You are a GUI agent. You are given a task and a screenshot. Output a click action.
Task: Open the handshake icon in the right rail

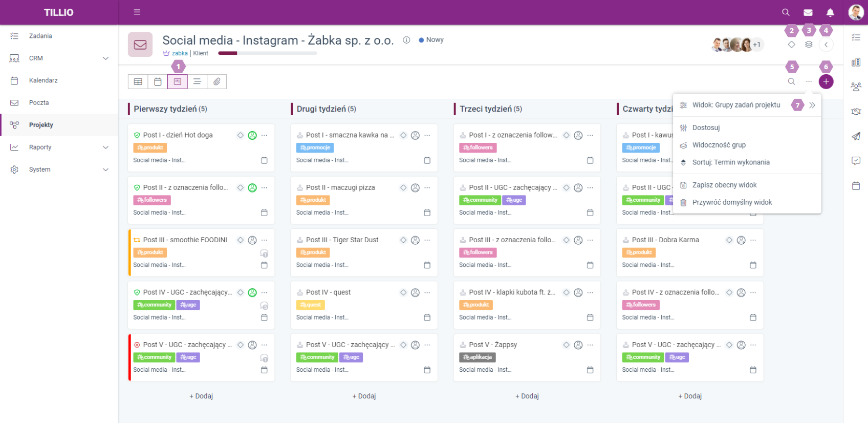pyautogui.click(x=856, y=111)
